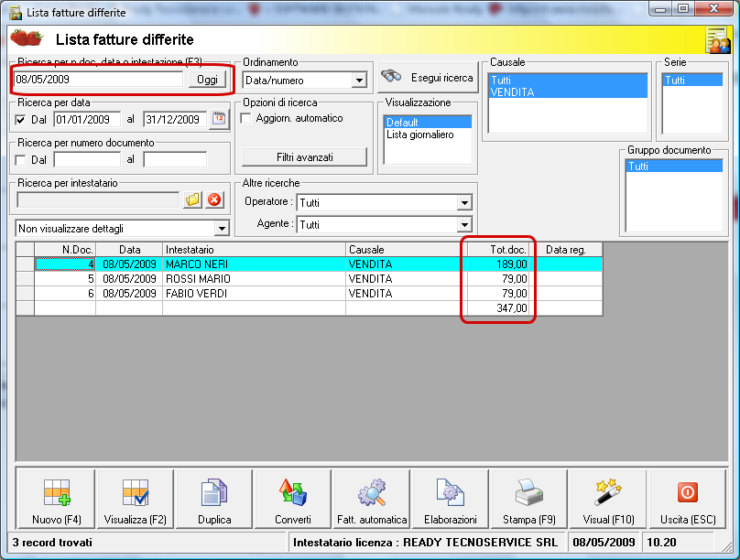Click document number Dal input field

coord(87,160)
